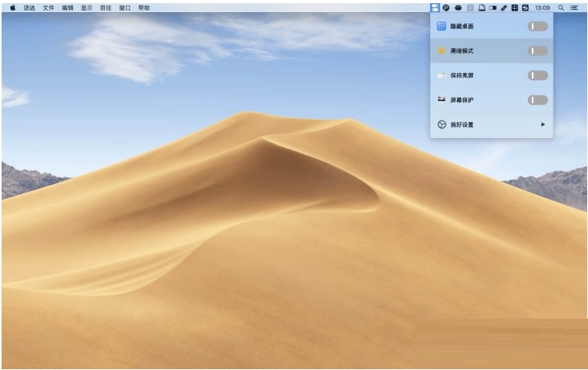
Task: Click the 隐藏桌面 label
Action: (461, 26)
